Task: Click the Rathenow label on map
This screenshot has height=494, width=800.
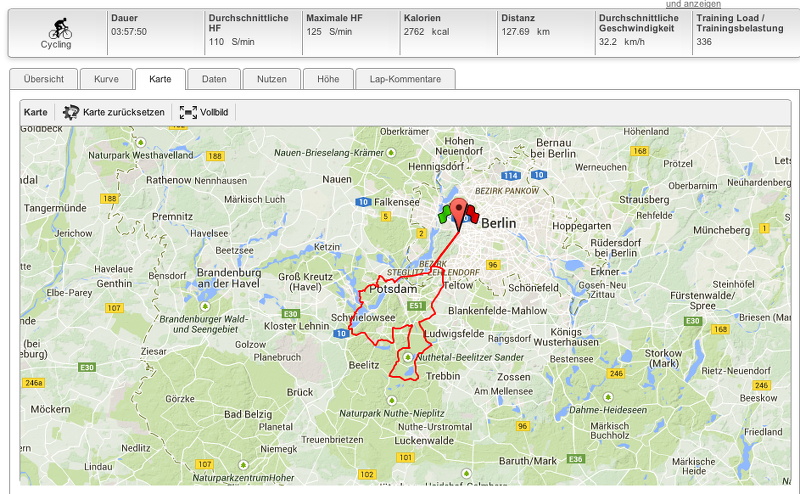Action: coord(168,180)
